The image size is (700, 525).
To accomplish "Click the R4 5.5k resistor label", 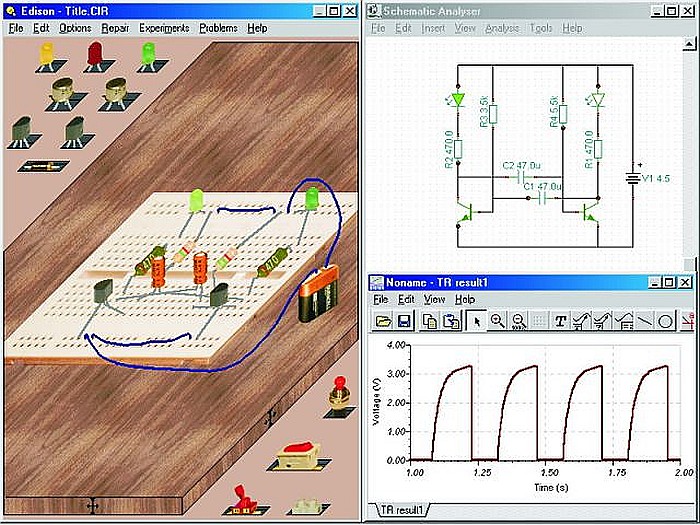I will tap(554, 111).
